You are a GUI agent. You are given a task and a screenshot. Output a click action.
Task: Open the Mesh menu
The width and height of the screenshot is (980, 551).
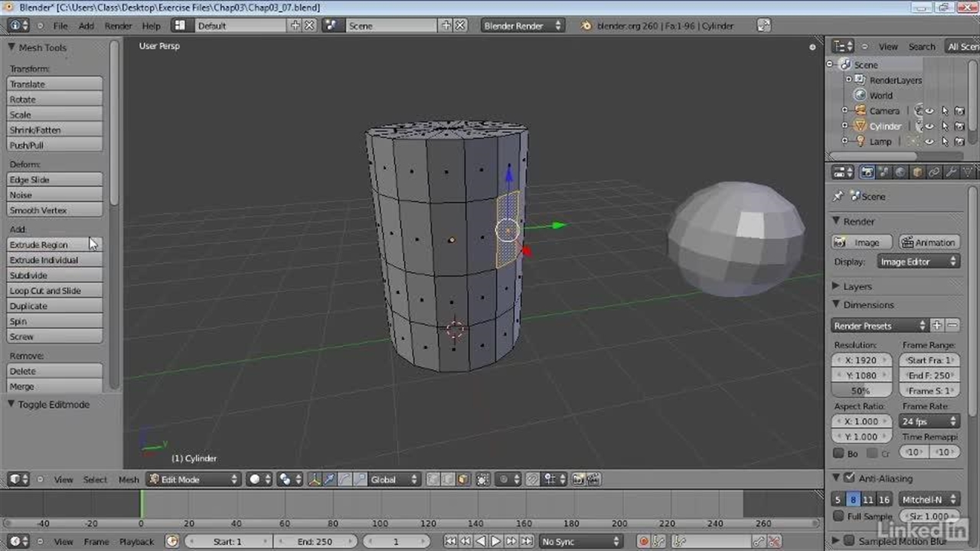(129, 479)
